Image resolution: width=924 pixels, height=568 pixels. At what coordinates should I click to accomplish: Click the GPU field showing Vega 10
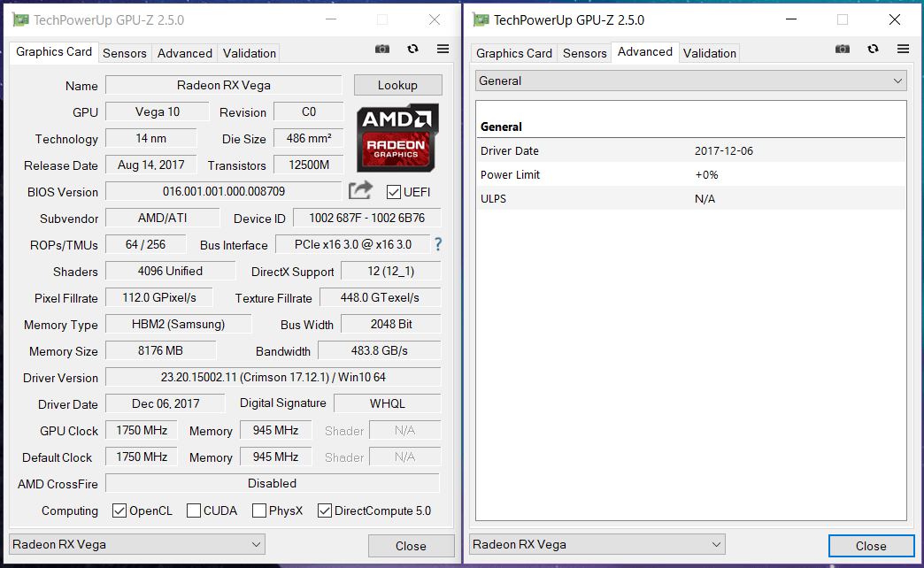[x=158, y=112]
